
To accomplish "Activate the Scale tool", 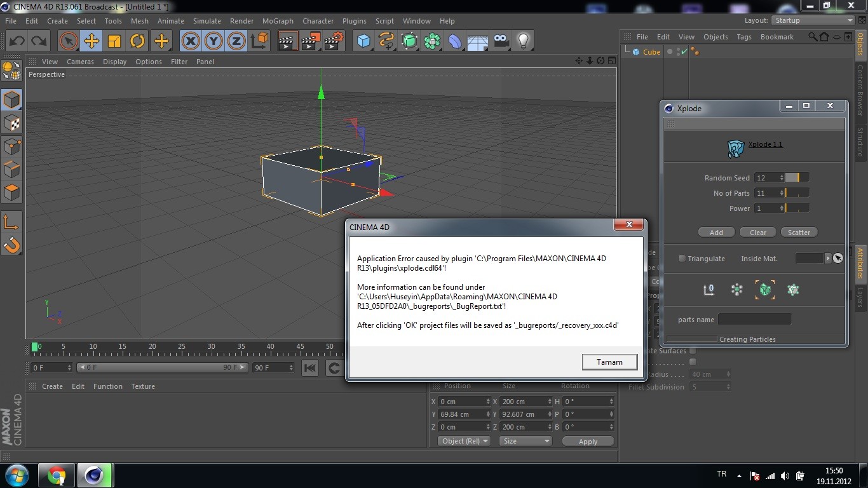I will (x=114, y=41).
